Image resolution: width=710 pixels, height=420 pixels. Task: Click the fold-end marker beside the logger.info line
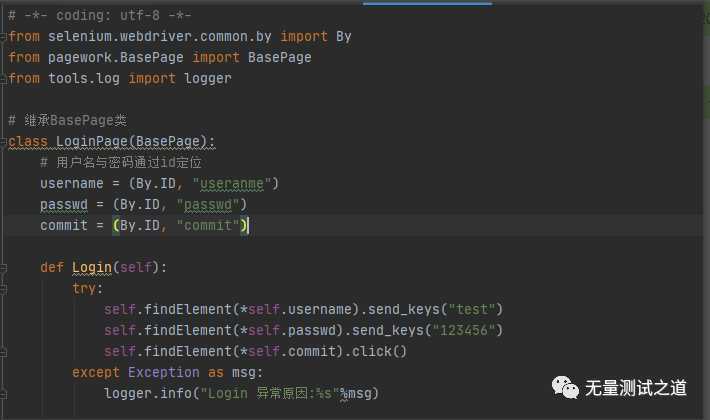3,394
